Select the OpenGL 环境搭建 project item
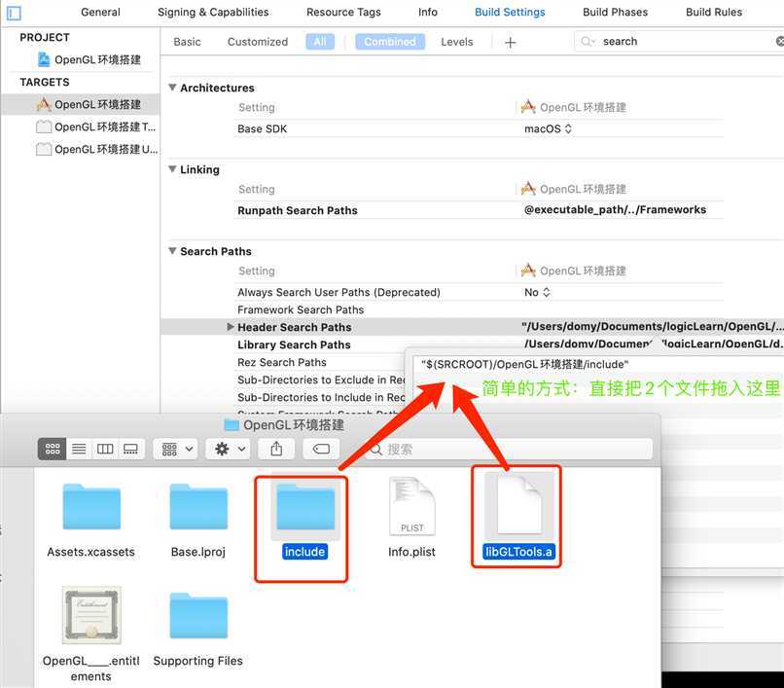This screenshot has height=688, width=784. point(90,60)
